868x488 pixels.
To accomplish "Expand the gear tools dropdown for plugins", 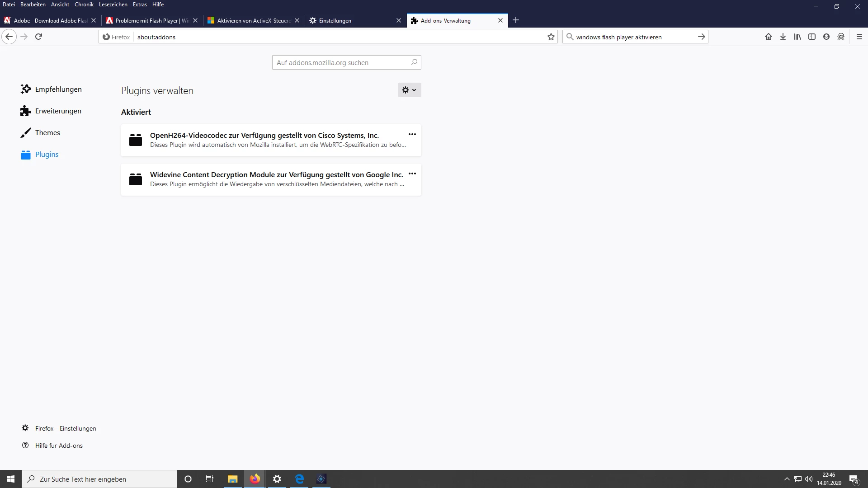I will coord(409,90).
